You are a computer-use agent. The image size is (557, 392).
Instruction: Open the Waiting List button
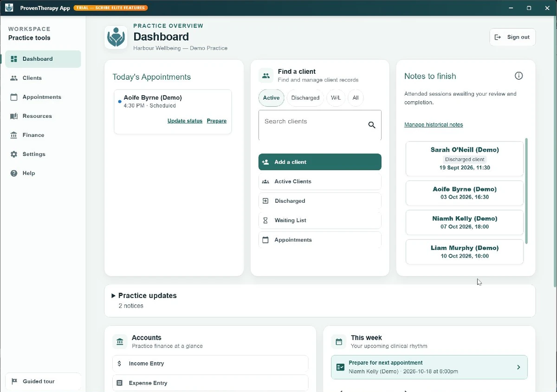[320, 220]
